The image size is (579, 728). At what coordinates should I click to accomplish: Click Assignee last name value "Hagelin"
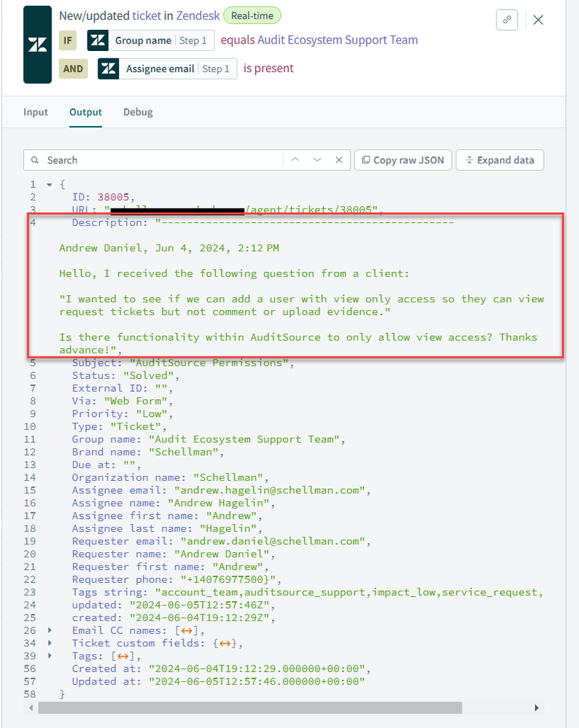click(228, 528)
